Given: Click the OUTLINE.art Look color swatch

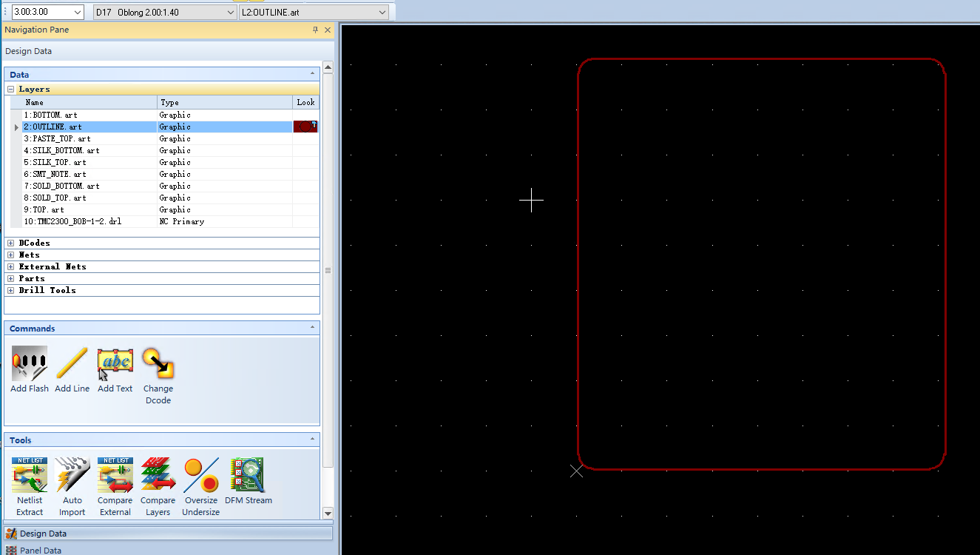Looking at the screenshot, I should pyautogui.click(x=305, y=126).
